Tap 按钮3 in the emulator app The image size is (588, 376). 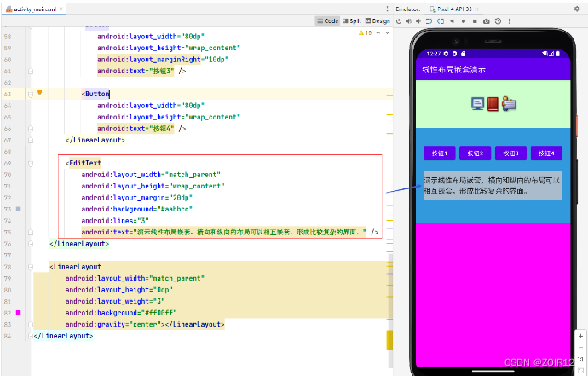click(510, 153)
